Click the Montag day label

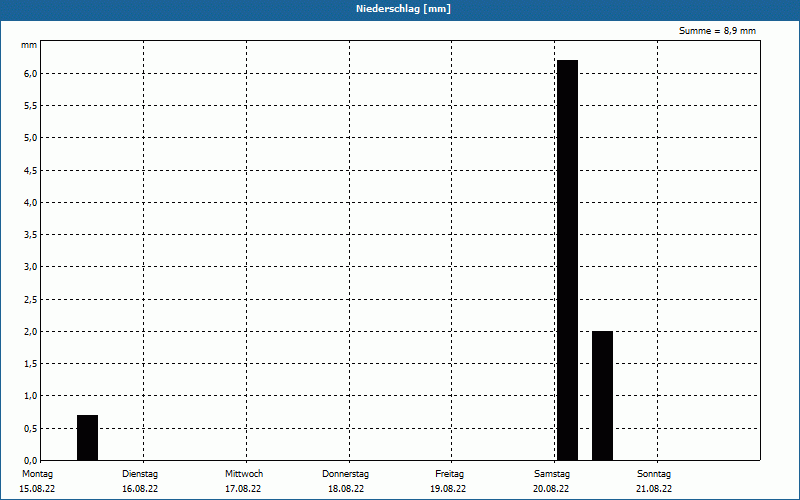pyautogui.click(x=37, y=474)
